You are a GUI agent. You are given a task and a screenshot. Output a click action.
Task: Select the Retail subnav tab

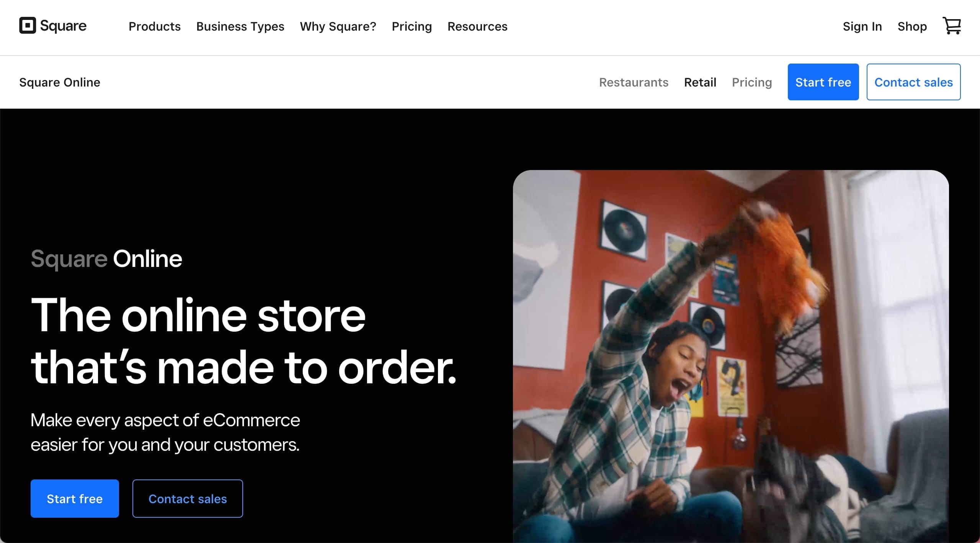coord(700,82)
